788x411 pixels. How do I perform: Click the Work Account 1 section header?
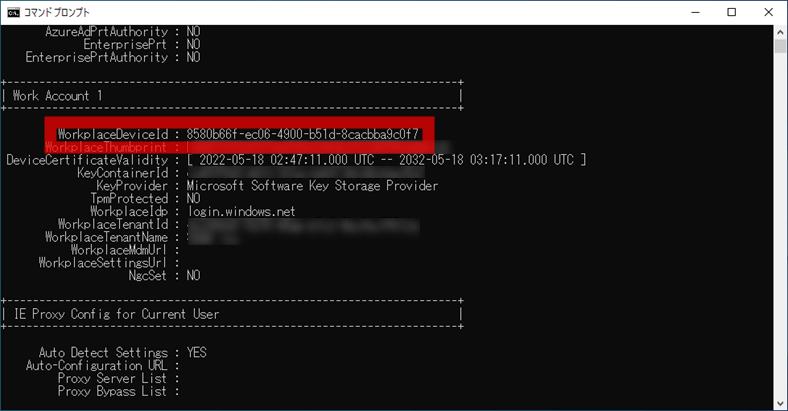58,95
